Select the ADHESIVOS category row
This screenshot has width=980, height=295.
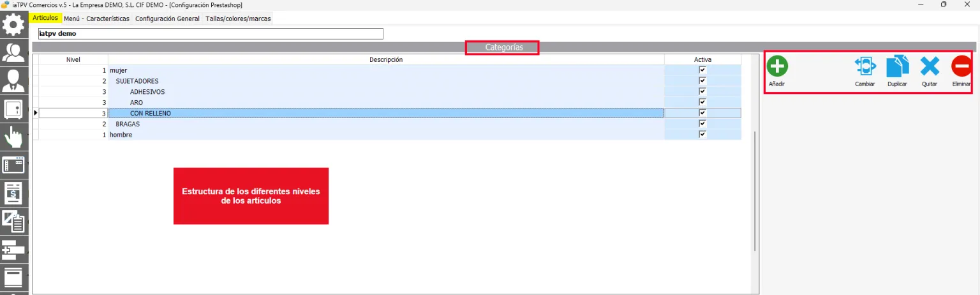click(386, 92)
